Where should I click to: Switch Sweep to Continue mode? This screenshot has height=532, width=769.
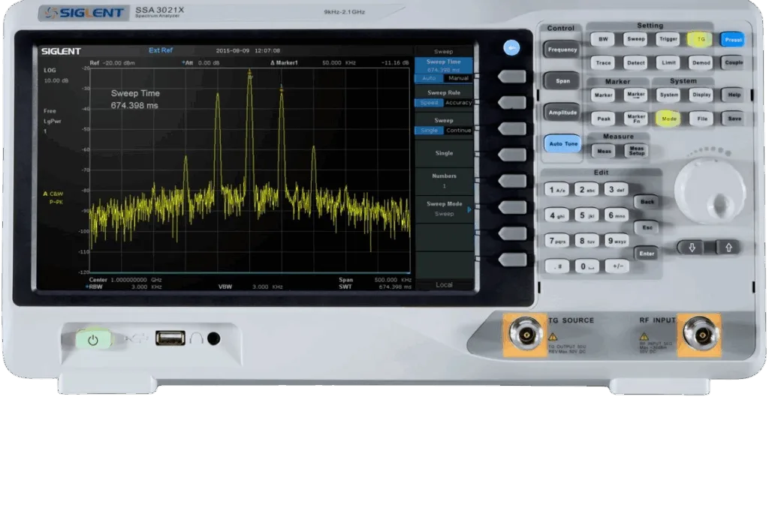pyautogui.click(x=458, y=131)
